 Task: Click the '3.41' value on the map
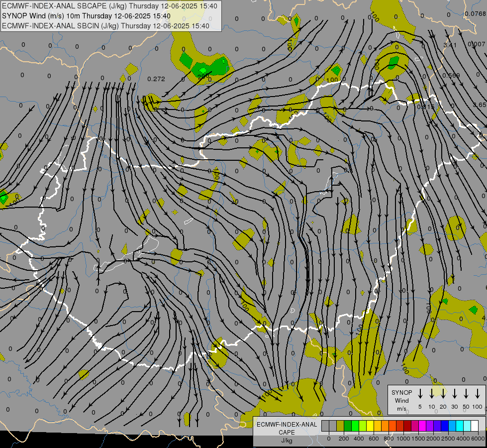click(x=450, y=45)
